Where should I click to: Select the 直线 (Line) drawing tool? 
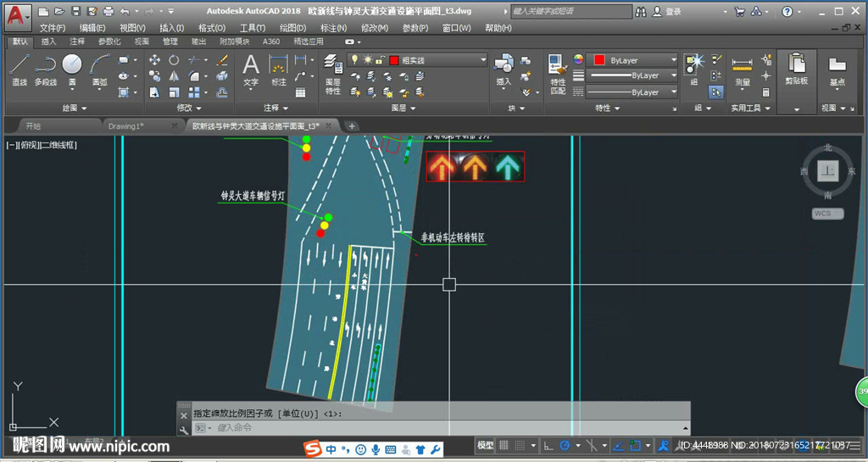click(x=19, y=70)
